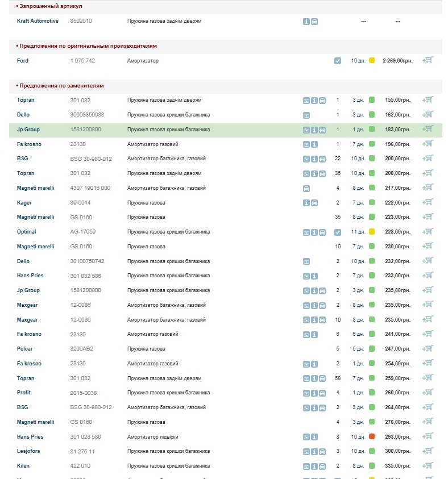448x479 pixels.
Task: Click red status square for Hans Pries 293,00грн.
Action: coord(372,437)
